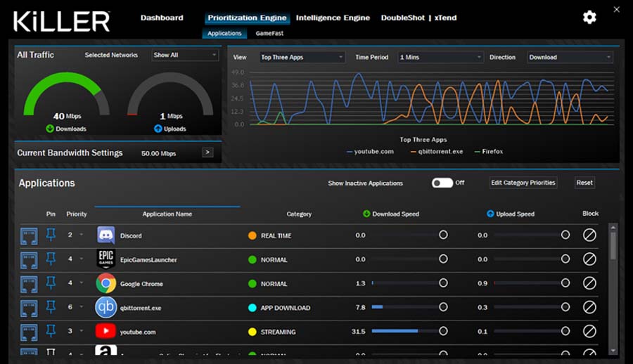Click the Discord app icon
Viewport: 633px width, 364px height.
[105, 235]
